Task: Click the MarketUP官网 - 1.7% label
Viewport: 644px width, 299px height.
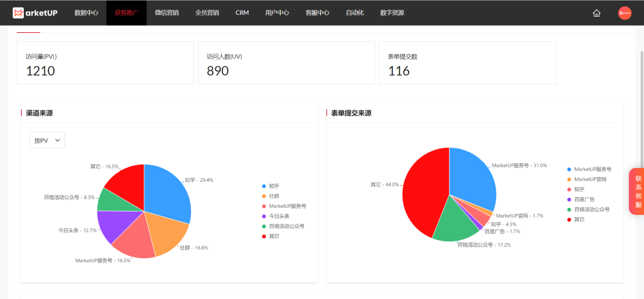Action: point(519,216)
